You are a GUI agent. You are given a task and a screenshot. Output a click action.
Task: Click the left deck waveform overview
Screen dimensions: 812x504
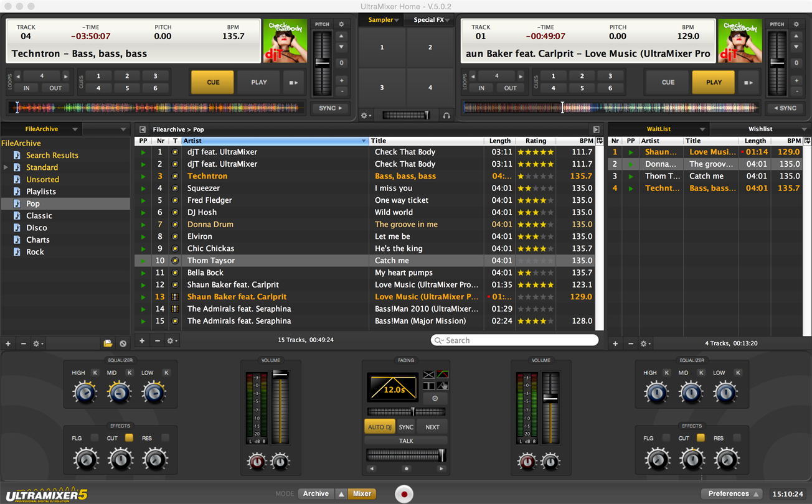coord(157,108)
